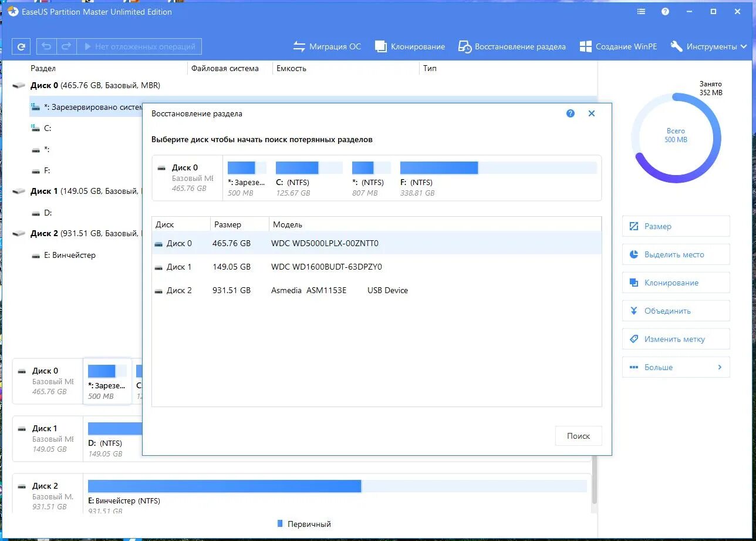Screen dimensions: 756x541
Task: Open the Создание WinPE tool
Action: tap(618, 46)
